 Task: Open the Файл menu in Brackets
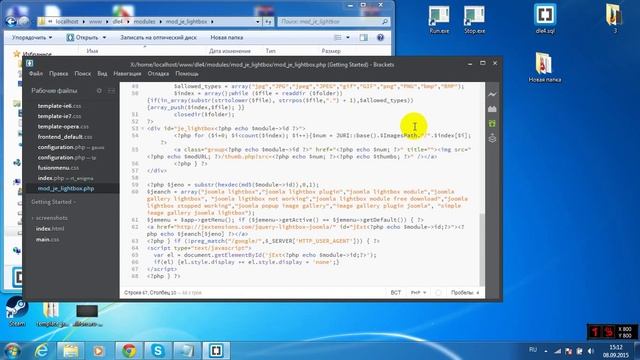[36, 74]
